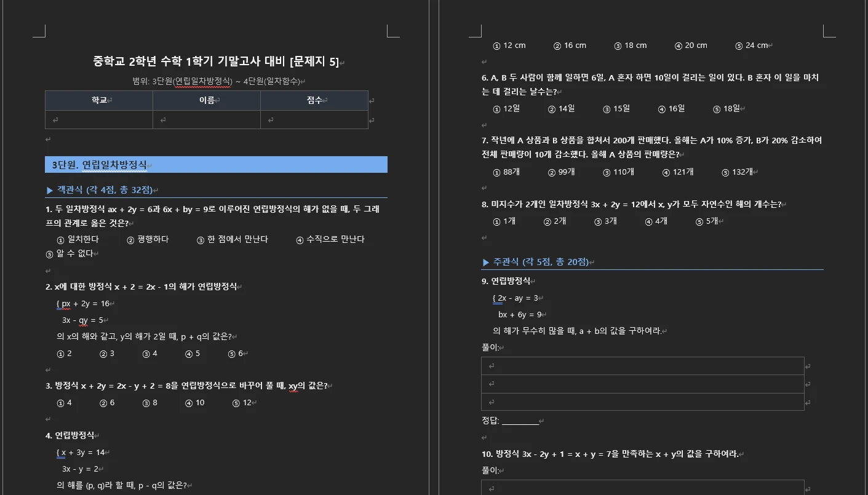Click the '풀이:' label under question 9
This screenshot has height=495, width=868.
click(x=490, y=348)
